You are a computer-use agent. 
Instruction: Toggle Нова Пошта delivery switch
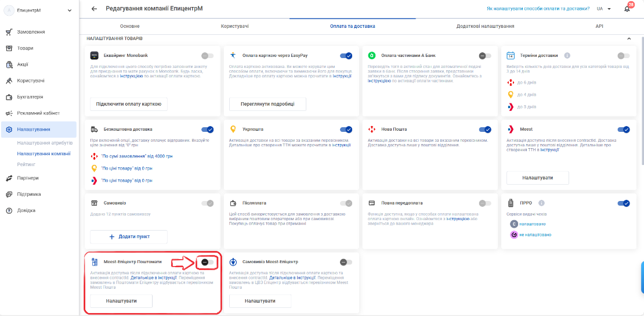[x=485, y=130]
